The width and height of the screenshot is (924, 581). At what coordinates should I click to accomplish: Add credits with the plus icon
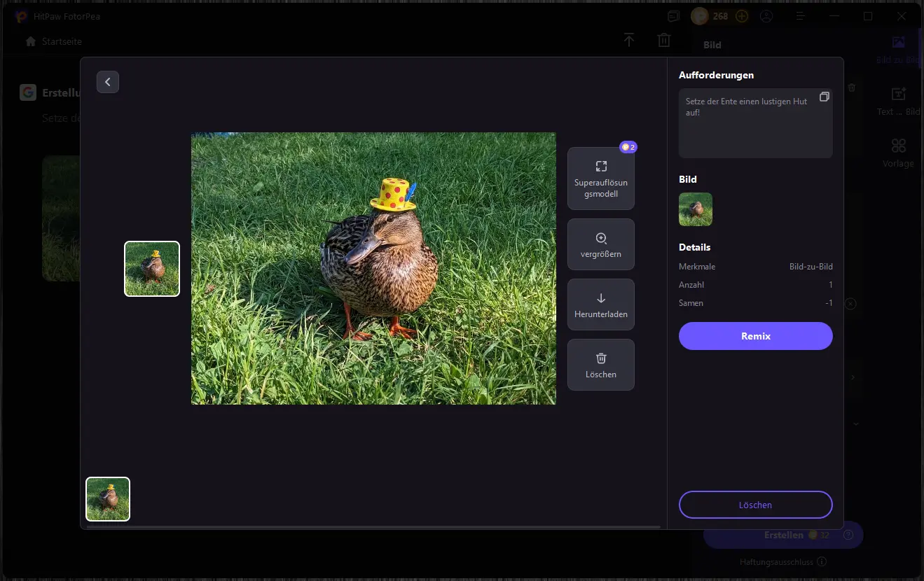point(741,16)
